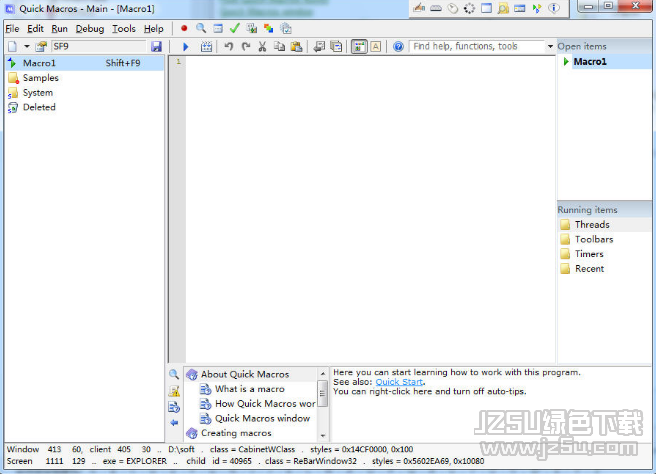The width and height of the screenshot is (656, 474).
Task: Select the 'Creating macros' help section
Action: pyautogui.click(x=236, y=433)
